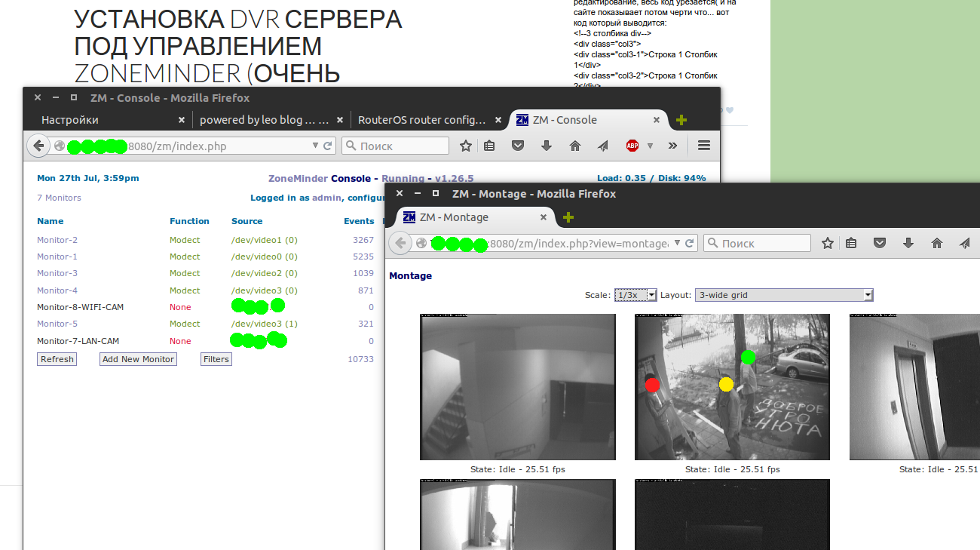
Task: Click the Monitor-5 link
Action: click(x=57, y=324)
